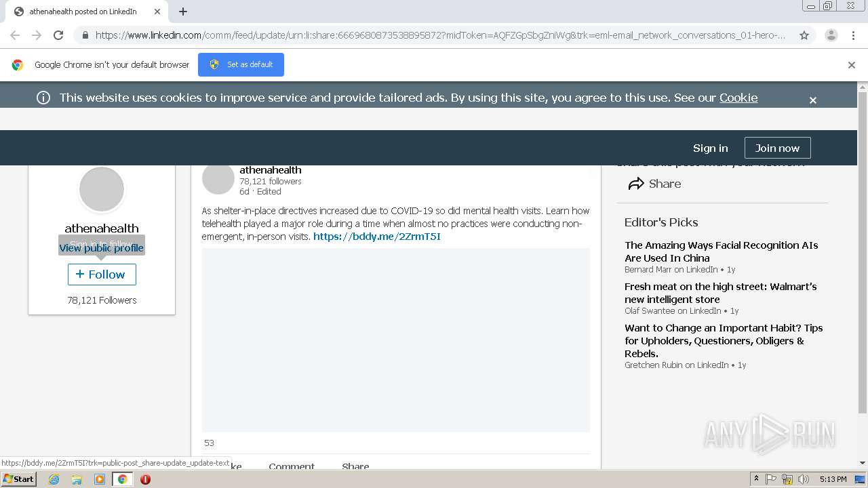Open the media player taskbar icon
This screenshot has width=868, height=488.
(100, 479)
